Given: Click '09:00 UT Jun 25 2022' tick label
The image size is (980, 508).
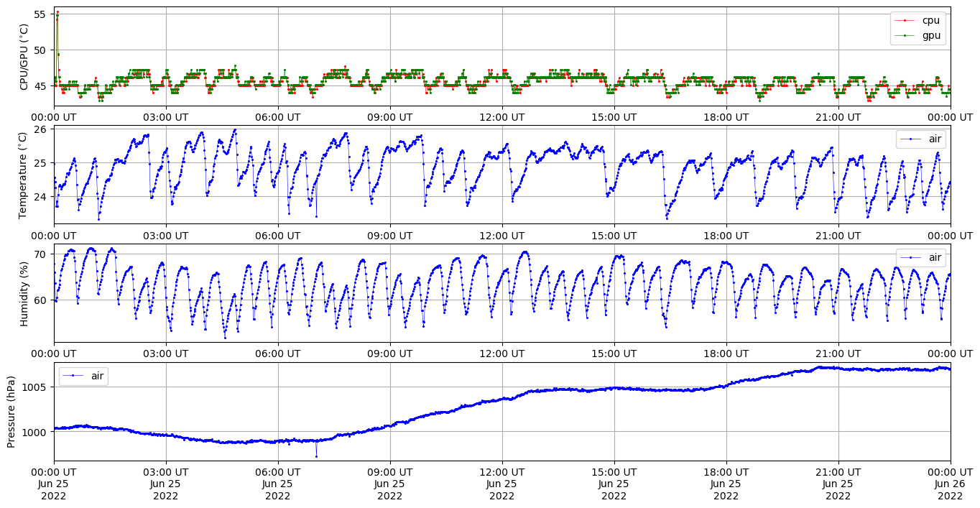Looking at the screenshot, I should click(390, 484).
